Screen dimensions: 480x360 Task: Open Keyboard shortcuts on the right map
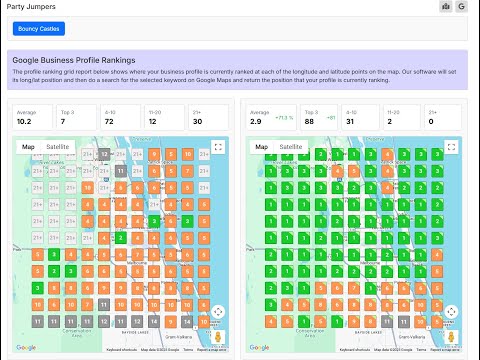tap(355, 350)
